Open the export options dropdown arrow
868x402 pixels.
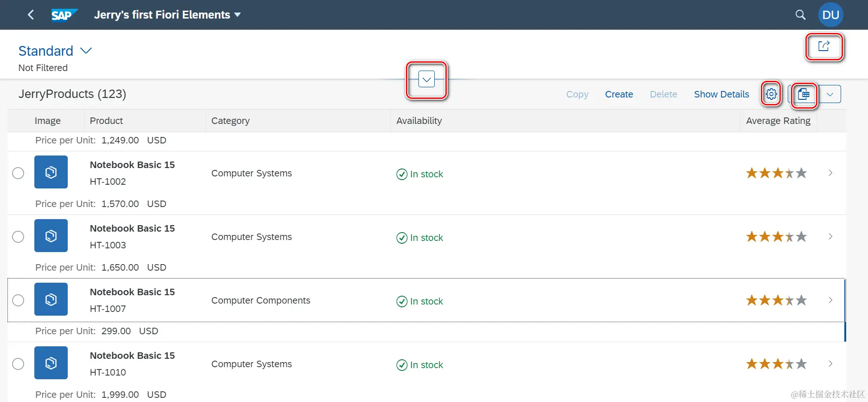[830, 94]
